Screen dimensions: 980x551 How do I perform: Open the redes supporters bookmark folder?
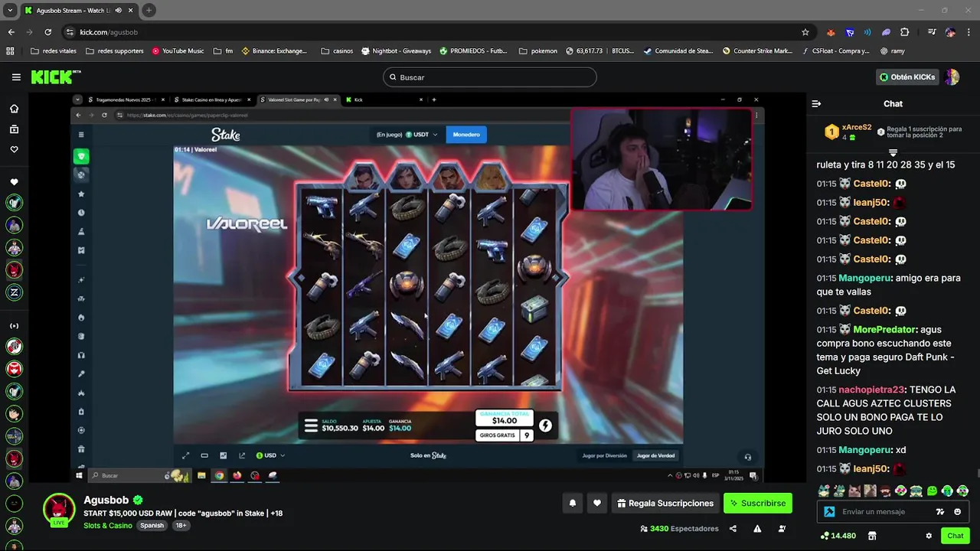115,51
